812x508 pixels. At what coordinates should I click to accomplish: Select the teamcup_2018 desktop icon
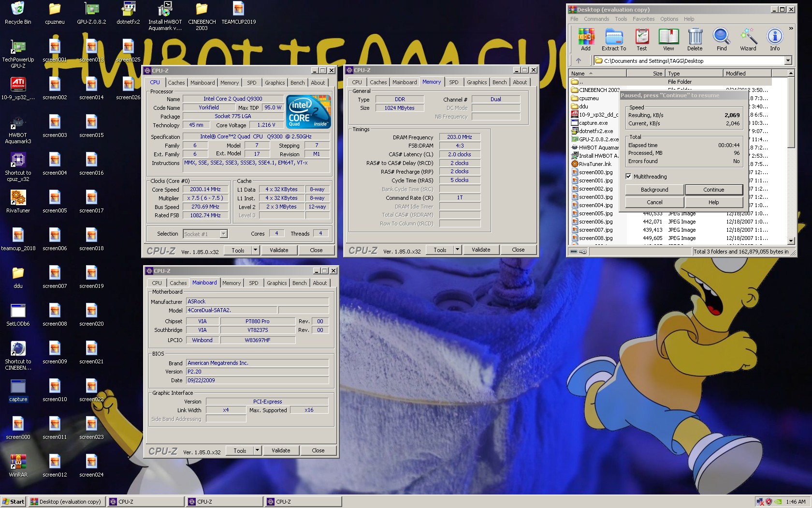(18, 240)
